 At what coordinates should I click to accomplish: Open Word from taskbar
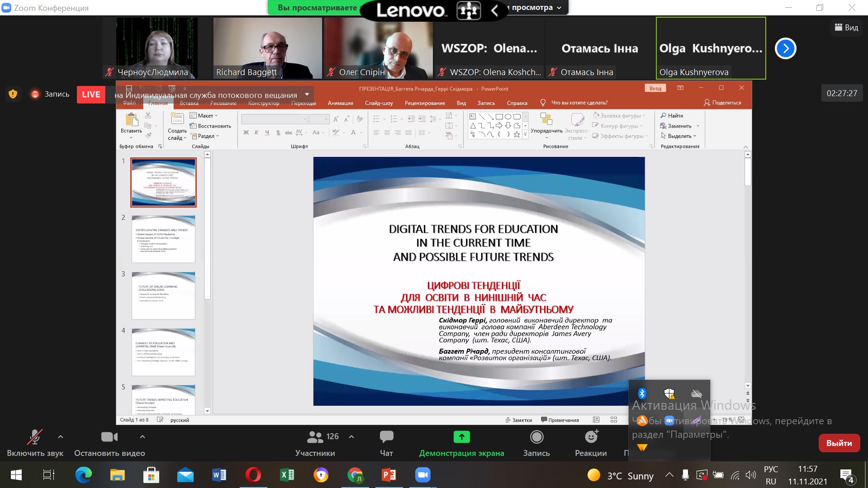coord(219,475)
